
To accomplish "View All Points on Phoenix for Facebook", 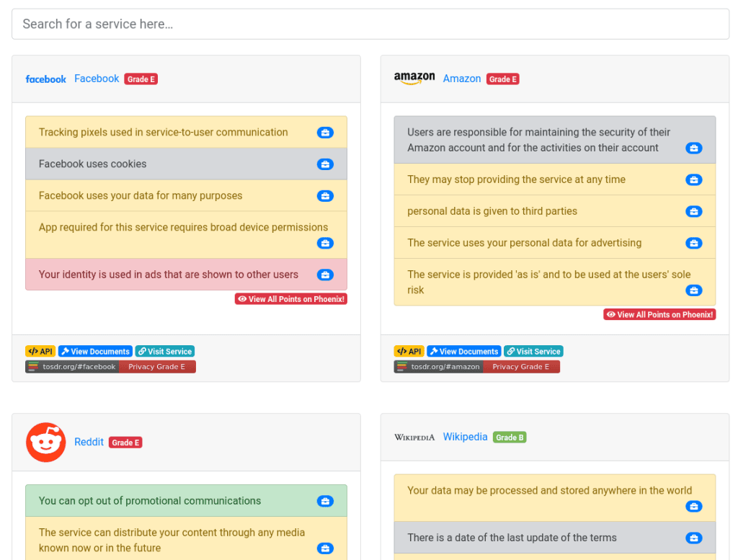I will 291,299.
